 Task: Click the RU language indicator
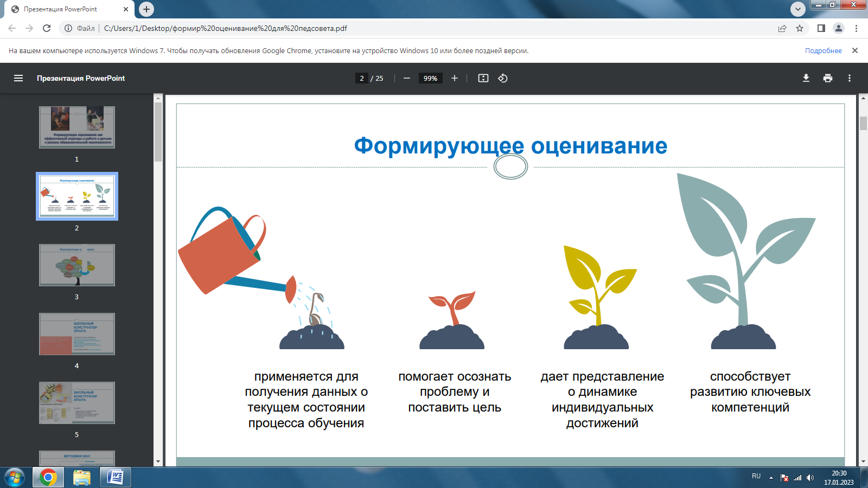[x=756, y=476]
